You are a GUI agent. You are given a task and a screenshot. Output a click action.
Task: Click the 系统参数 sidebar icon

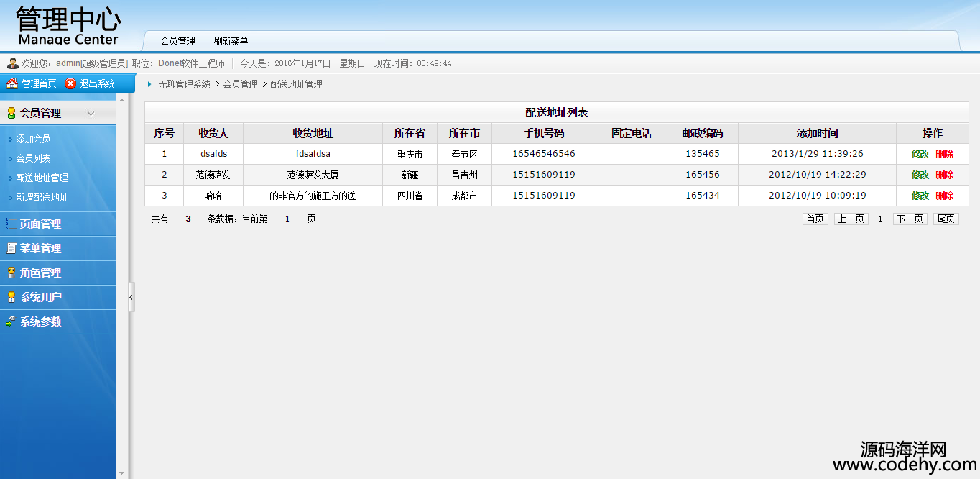coord(11,321)
